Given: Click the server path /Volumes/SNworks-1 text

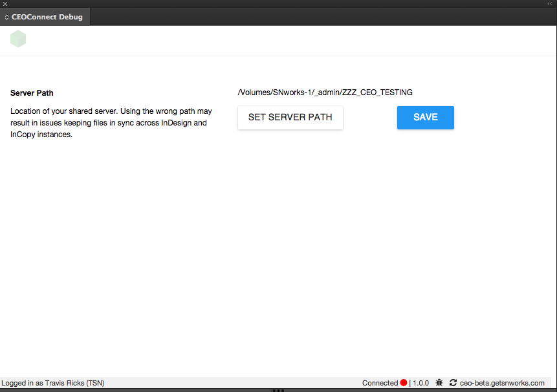Looking at the screenshot, I should [x=325, y=93].
